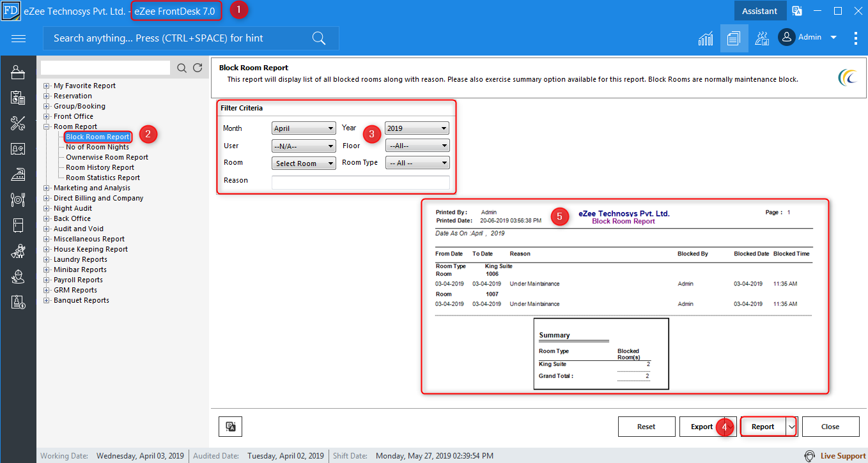868x463 pixels.
Task: Open Banquet Reports category
Action: click(81, 300)
